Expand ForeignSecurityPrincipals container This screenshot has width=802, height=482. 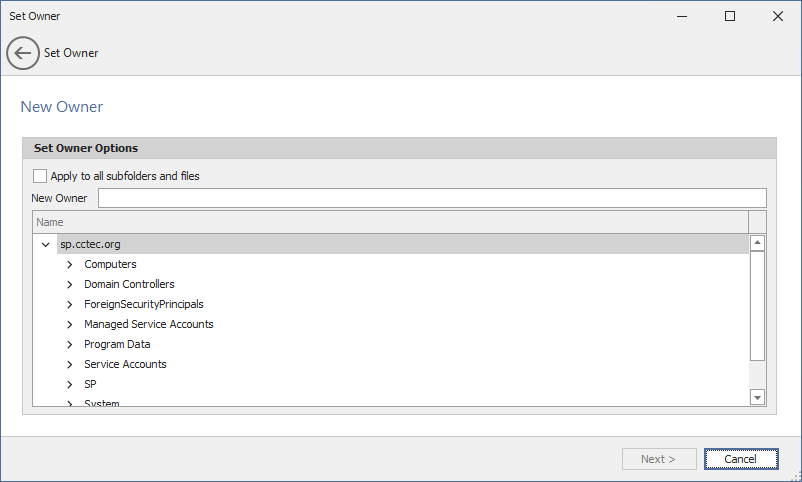coord(70,304)
